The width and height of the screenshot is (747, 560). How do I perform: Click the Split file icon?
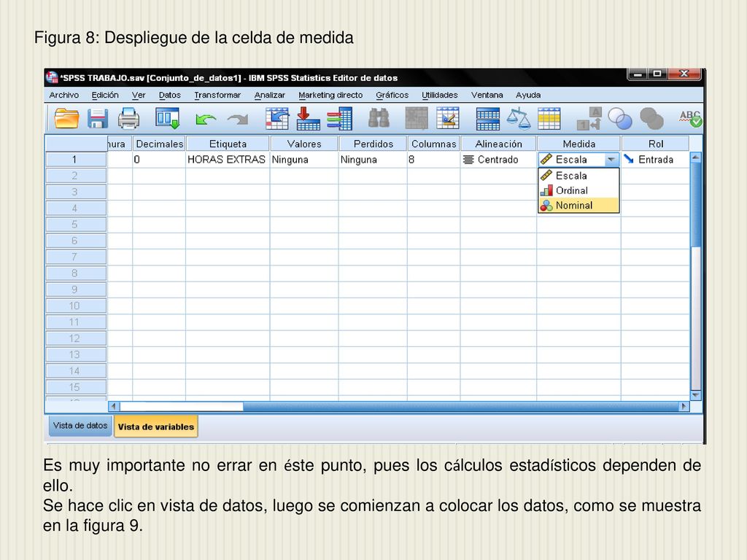488,118
